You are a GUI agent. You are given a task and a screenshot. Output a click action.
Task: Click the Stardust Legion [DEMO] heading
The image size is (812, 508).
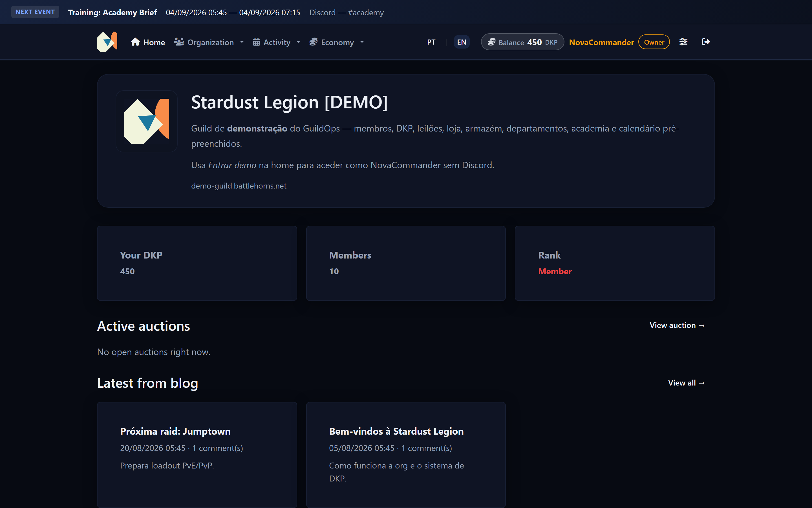click(289, 102)
